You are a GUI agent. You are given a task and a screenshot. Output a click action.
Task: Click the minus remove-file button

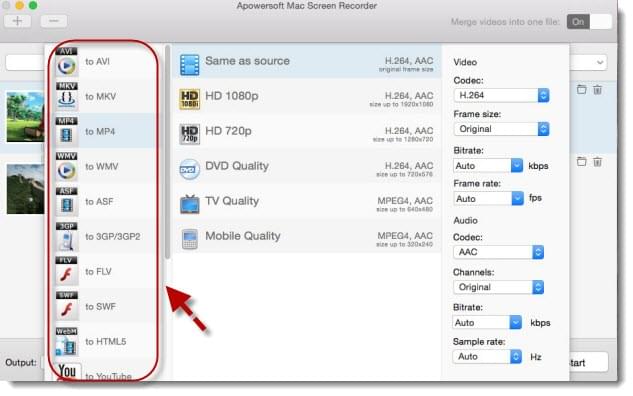click(x=54, y=21)
